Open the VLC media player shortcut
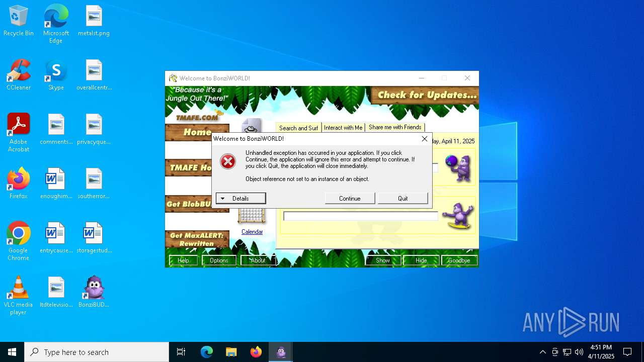 click(19, 296)
